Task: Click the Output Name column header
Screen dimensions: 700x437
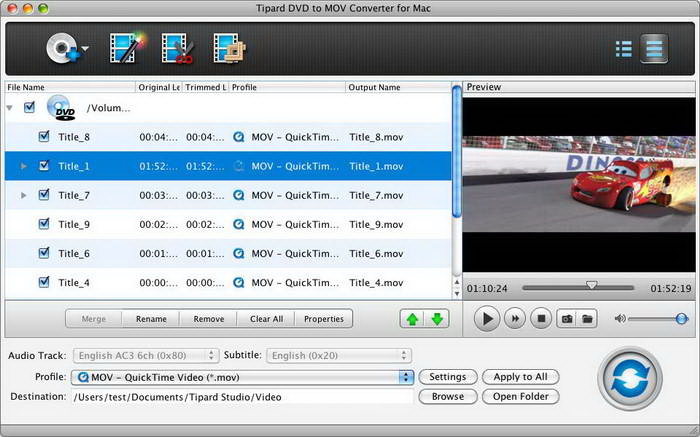Action: click(397, 87)
